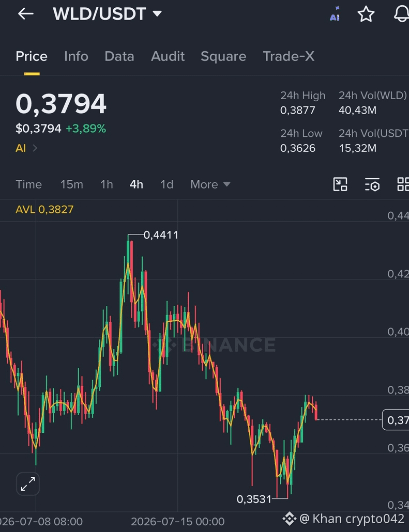Click the current price tag on axis
The height and width of the screenshot is (532, 409).
[x=396, y=420]
